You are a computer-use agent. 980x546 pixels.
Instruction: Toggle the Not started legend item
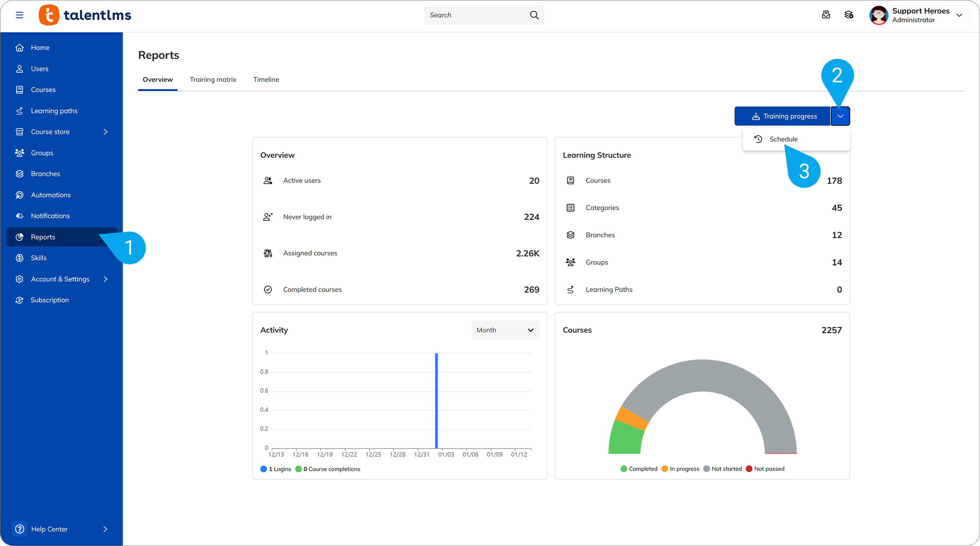click(x=722, y=469)
